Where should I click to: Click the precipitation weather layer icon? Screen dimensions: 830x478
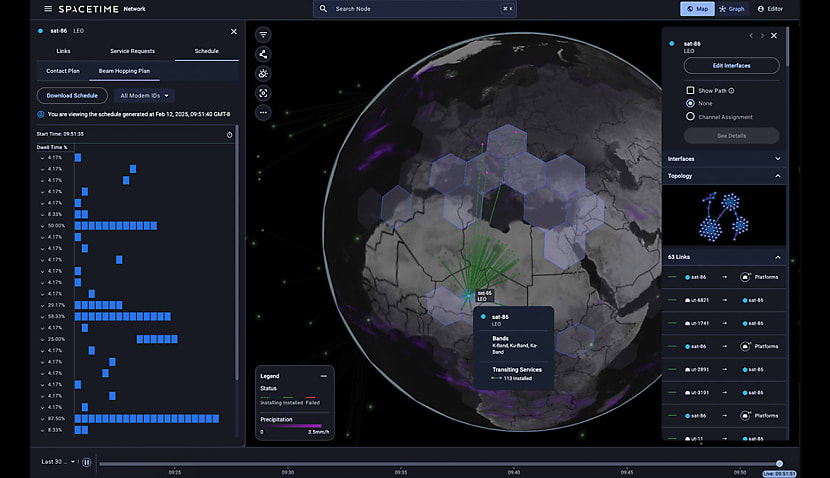click(263, 74)
